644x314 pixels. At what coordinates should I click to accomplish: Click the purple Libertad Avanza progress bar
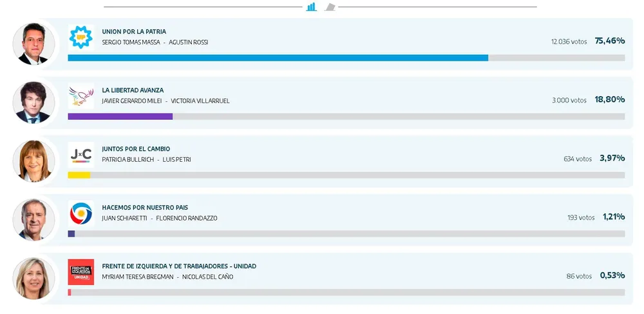click(120, 117)
